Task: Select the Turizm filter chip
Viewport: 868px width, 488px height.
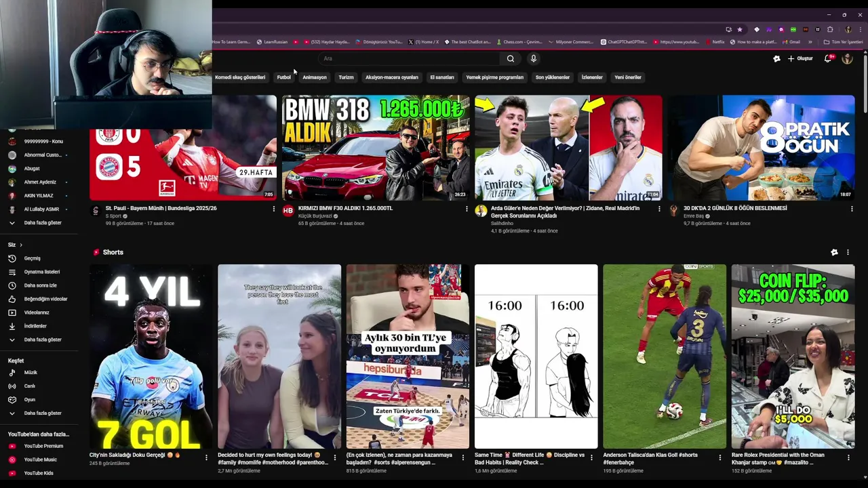Action: (347, 77)
